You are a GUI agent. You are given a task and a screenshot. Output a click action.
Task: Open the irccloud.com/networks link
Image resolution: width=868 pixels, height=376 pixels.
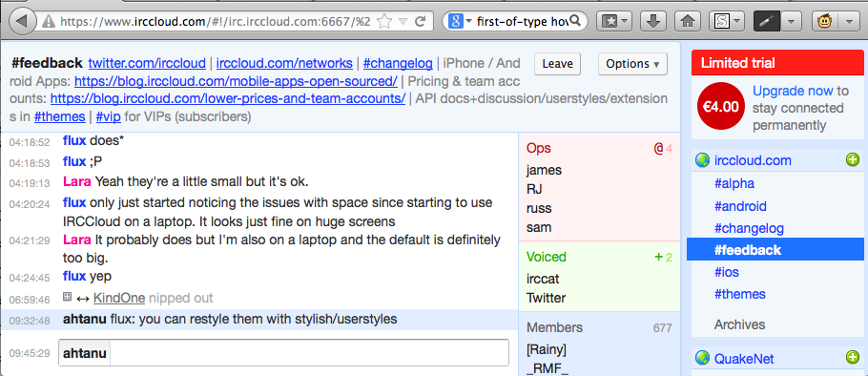coord(284,63)
